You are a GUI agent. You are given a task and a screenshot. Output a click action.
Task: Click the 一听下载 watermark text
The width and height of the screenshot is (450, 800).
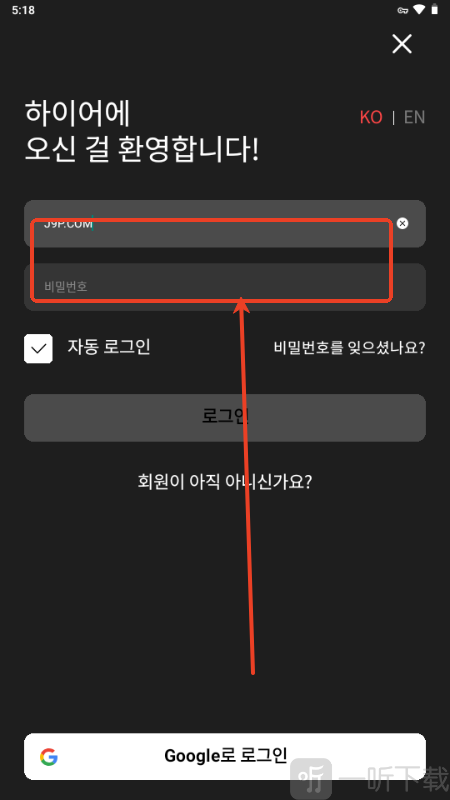(x=394, y=781)
